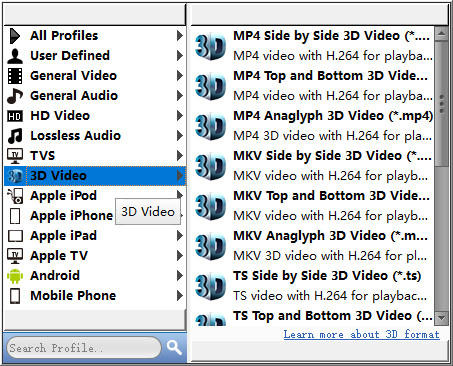Expand the Apple TV submenu arrow
Image resolution: width=453 pixels, height=366 pixels.
click(180, 256)
